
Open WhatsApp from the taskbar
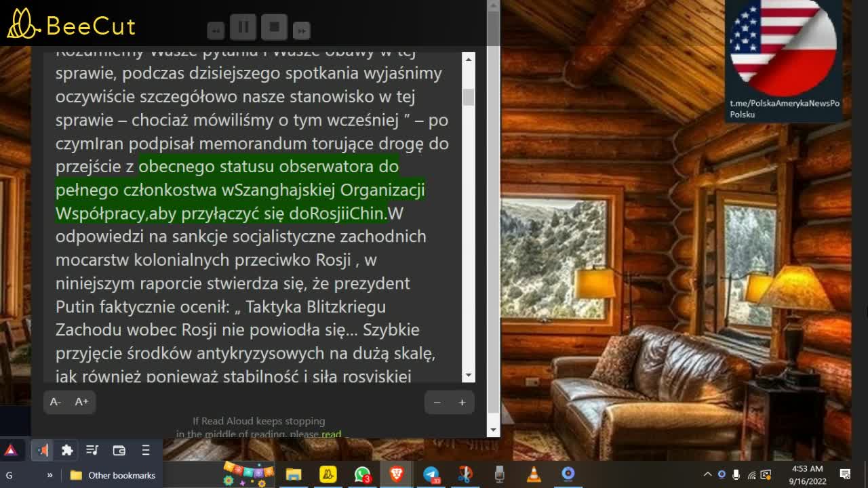[x=363, y=474]
